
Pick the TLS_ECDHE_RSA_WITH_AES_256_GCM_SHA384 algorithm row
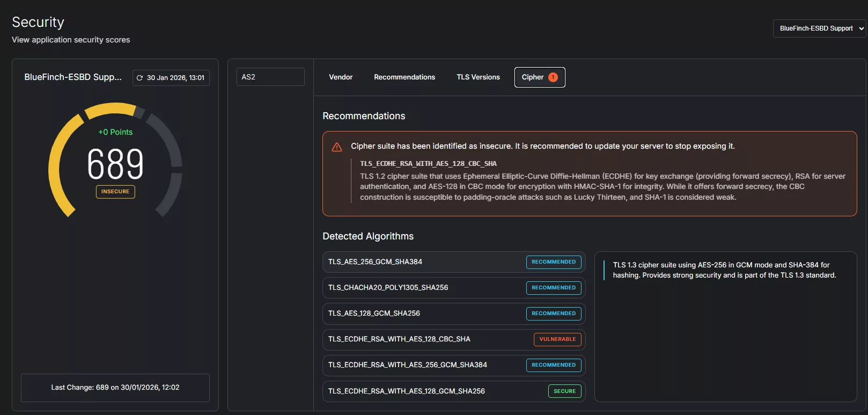click(x=454, y=365)
